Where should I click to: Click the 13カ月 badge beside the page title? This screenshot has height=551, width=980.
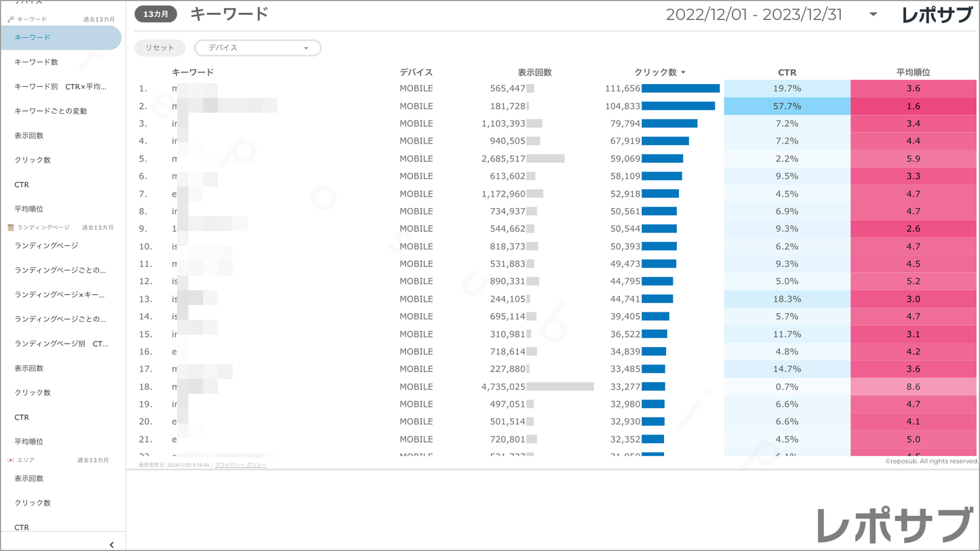pyautogui.click(x=155, y=14)
